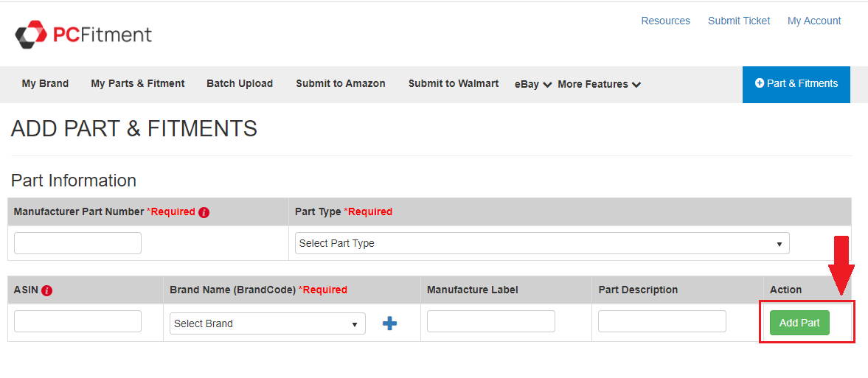
Task: Click the ASIN info icon
Action: pos(47,290)
